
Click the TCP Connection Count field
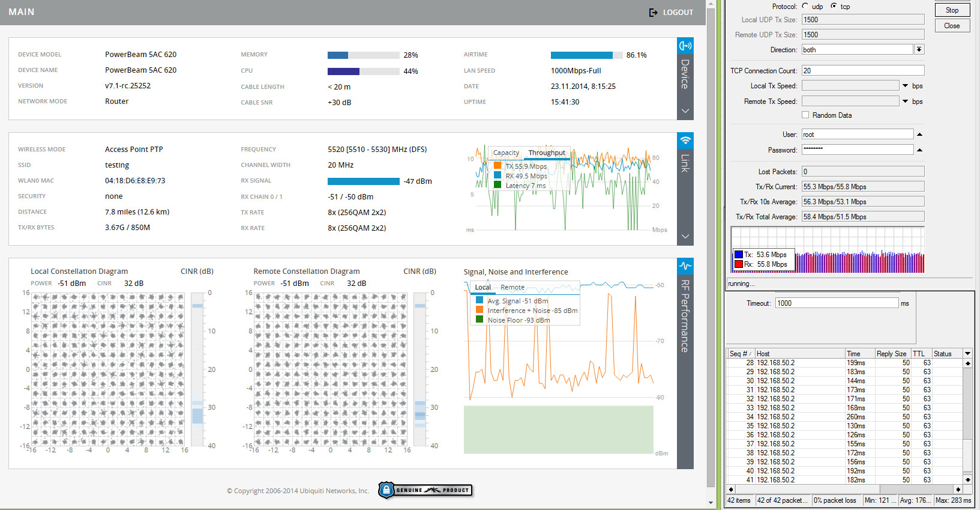[862, 71]
